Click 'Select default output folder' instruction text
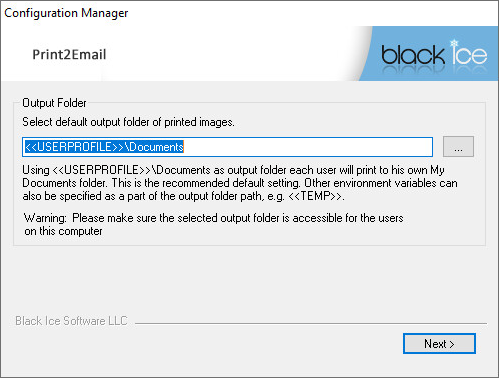The width and height of the screenshot is (499, 378). (128, 122)
